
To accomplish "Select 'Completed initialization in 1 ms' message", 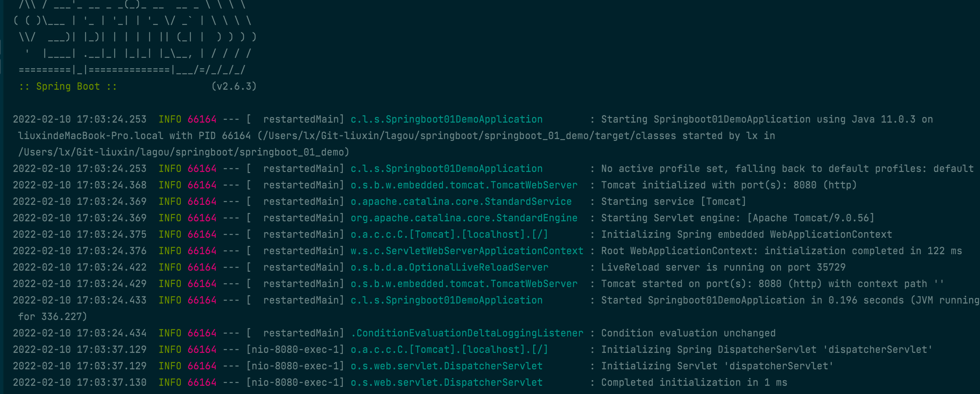I will pos(694,382).
